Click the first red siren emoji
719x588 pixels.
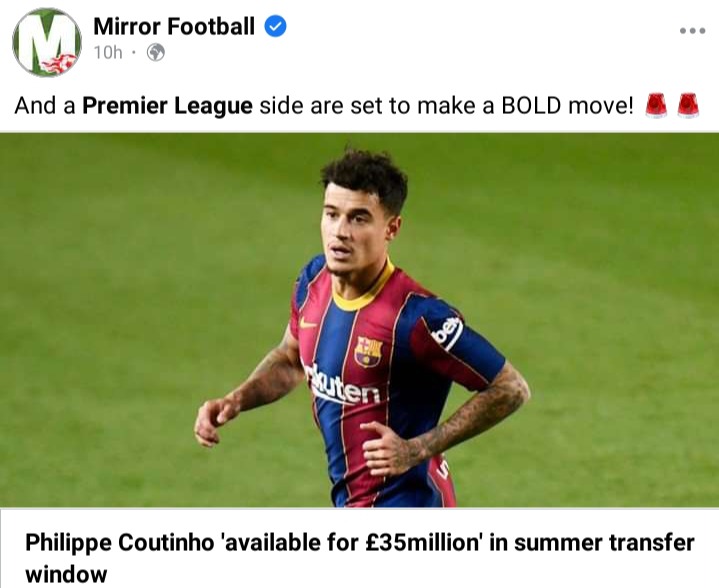click(656, 105)
